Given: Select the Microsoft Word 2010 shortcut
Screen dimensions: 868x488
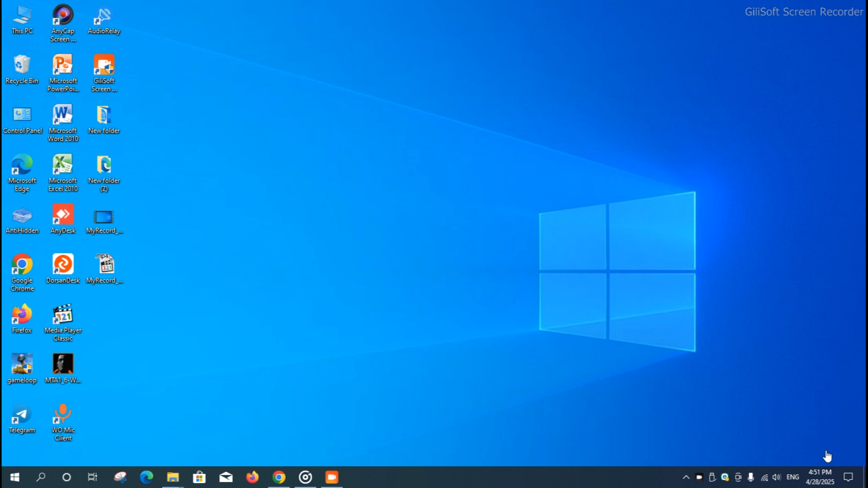Looking at the screenshot, I should coord(63,123).
